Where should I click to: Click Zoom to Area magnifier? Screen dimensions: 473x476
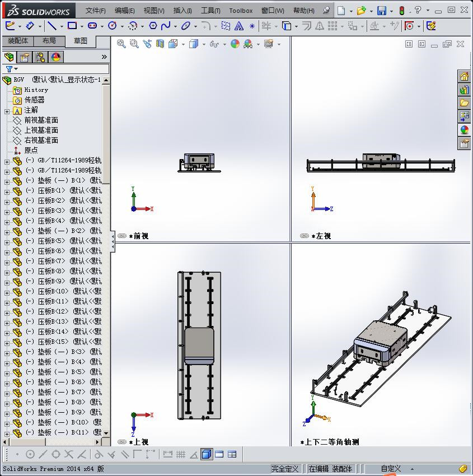click(x=134, y=44)
